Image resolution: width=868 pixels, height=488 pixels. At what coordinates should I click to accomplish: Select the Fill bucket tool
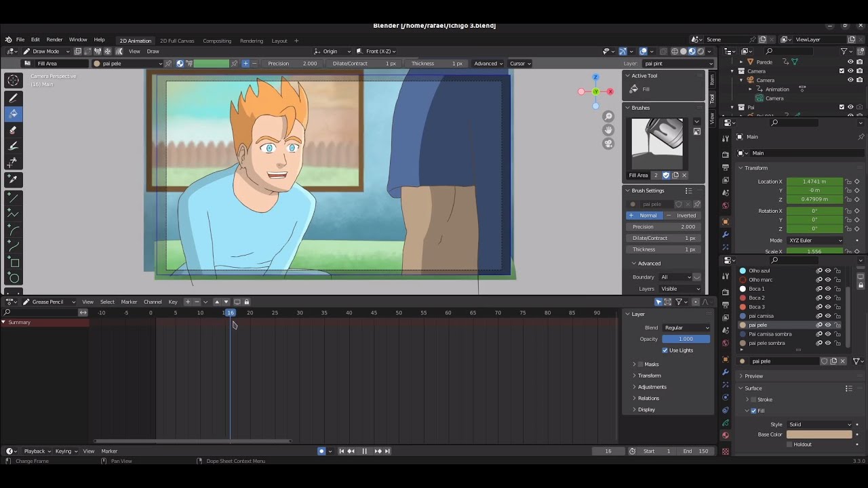pyautogui.click(x=14, y=114)
